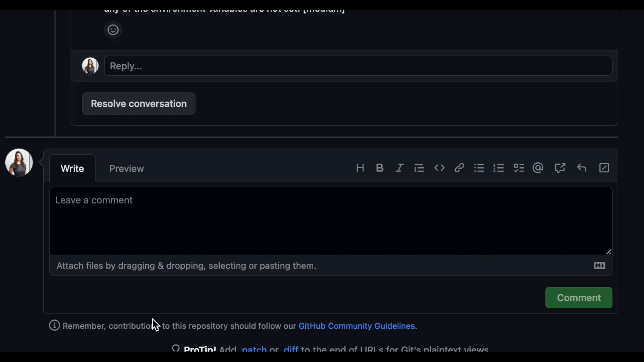Focus the Reply input field
The image size is (644, 362).
(358, 66)
